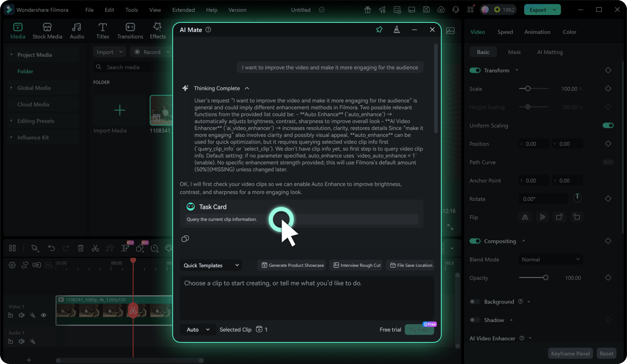
Task: Switch to the Animation tab
Action: coord(537,32)
